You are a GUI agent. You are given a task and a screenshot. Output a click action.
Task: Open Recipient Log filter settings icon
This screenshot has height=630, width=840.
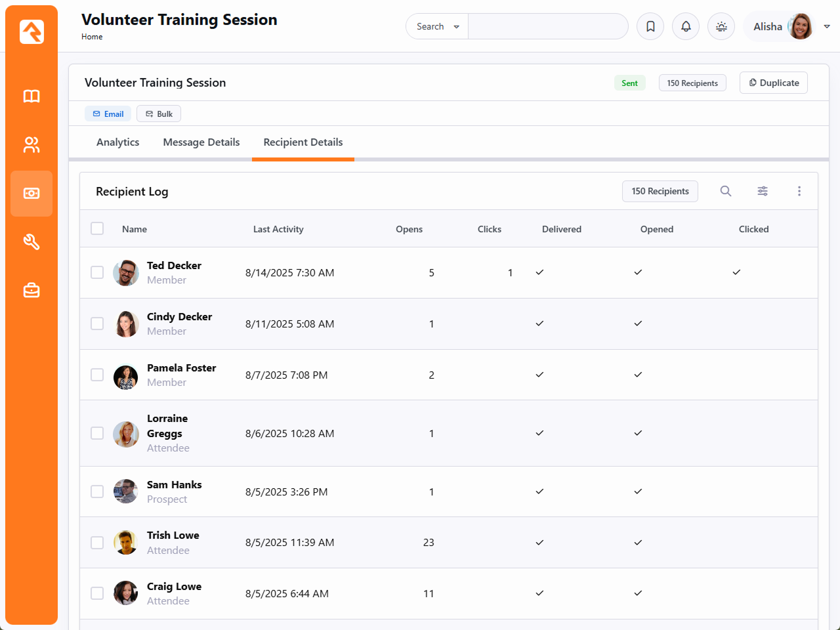coord(763,191)
